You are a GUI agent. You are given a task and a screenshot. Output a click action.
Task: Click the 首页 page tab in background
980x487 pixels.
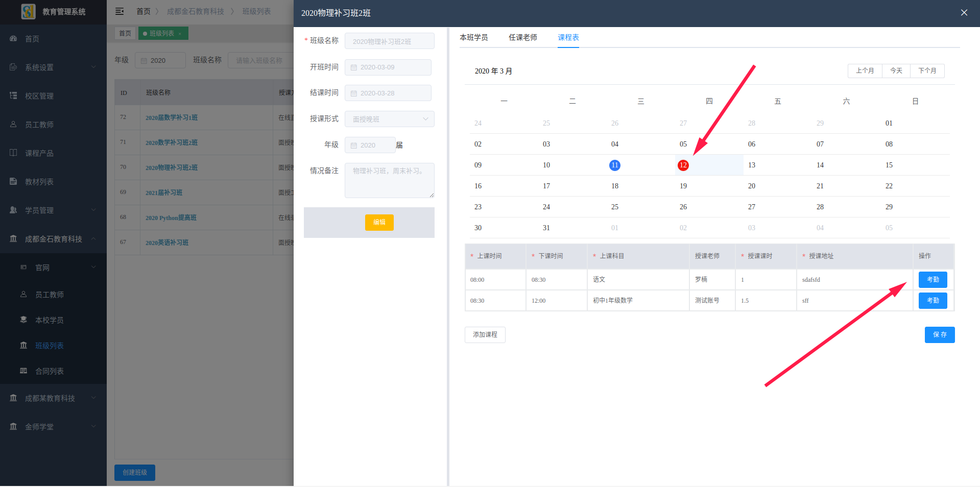pos(125,33)
